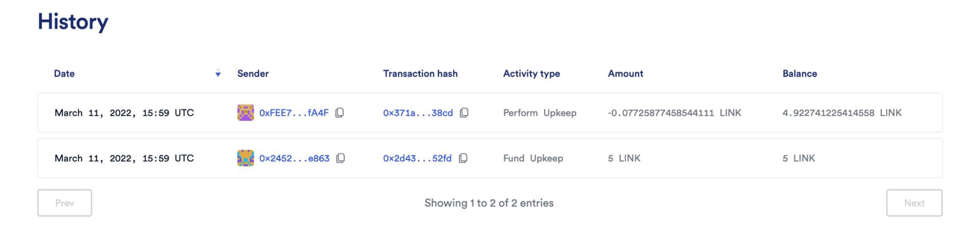Open sender link 0x2452...e863
This screenshot has width=980, height=228.
[x=294, y=159]
